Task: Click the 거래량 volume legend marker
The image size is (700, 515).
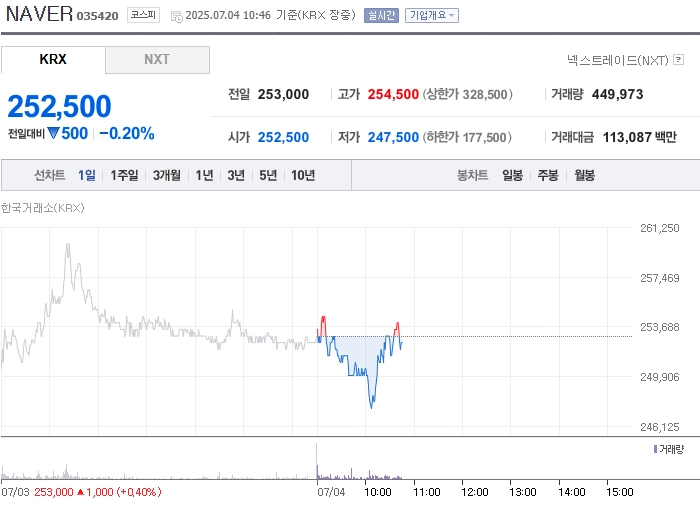Action: pos(655,449)
